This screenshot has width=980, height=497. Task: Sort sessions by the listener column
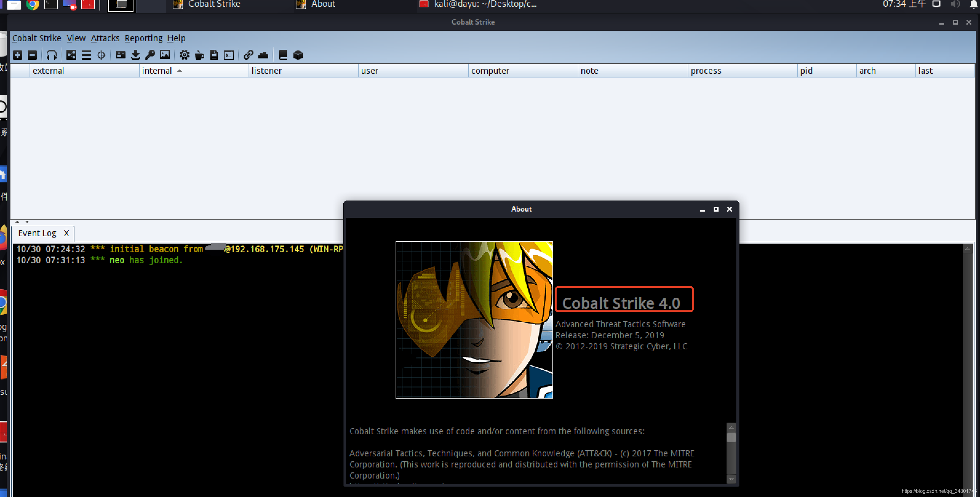click(x=304, y=71)
